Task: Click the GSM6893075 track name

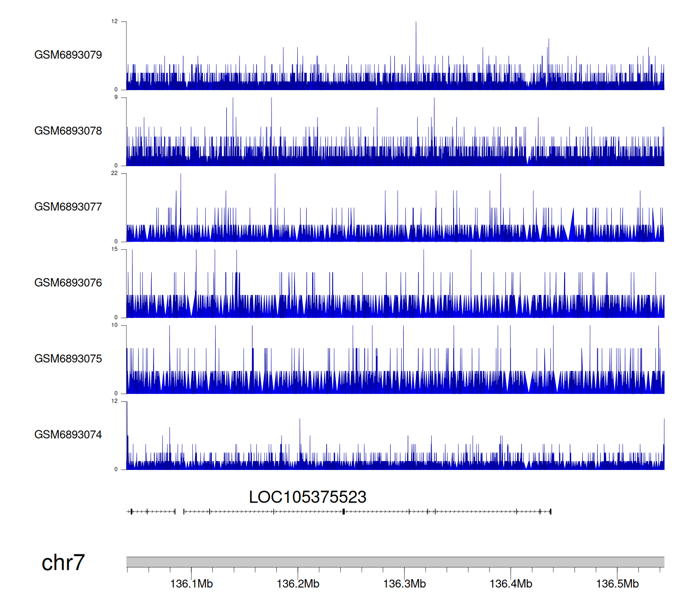Action: click(68, 359)
